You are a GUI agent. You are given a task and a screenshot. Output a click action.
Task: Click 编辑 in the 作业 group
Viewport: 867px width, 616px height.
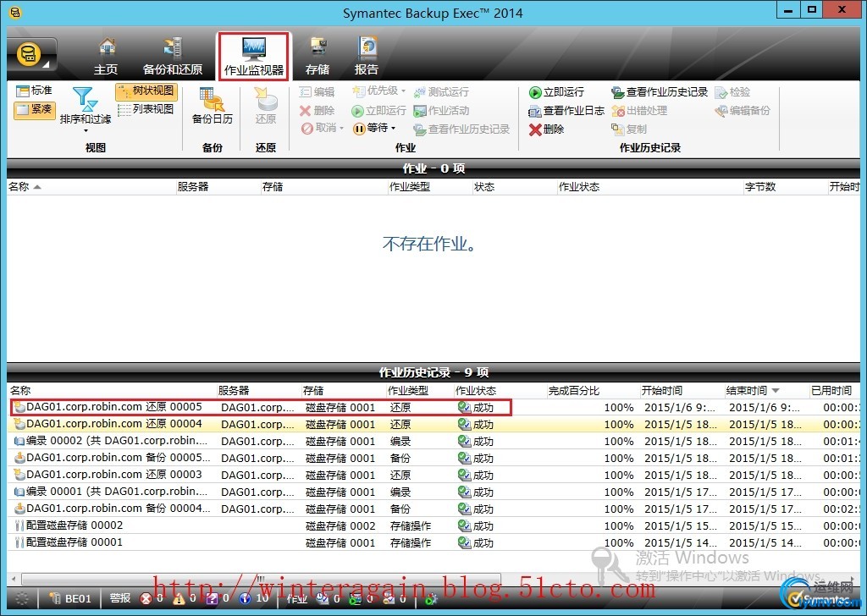[317, 91]
